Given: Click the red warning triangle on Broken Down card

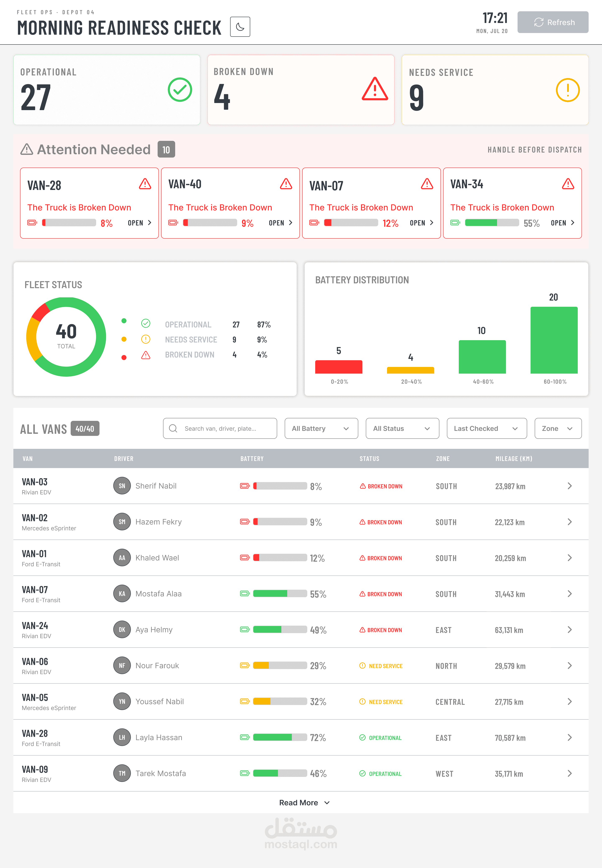Looking at the screenshot, I should click(375, 89).
